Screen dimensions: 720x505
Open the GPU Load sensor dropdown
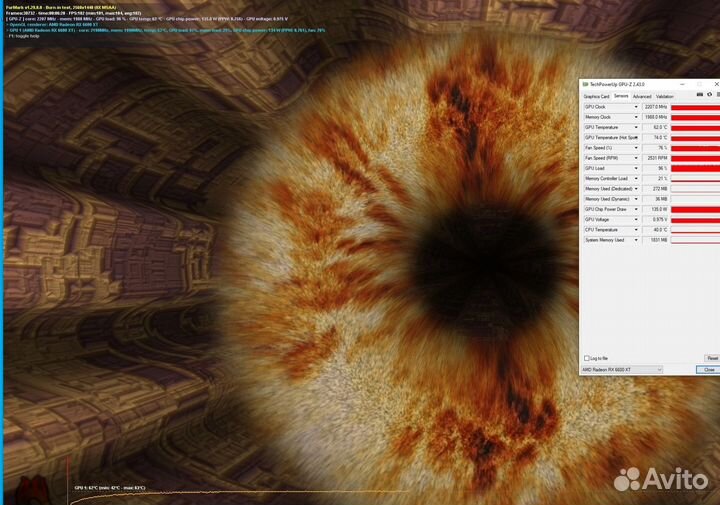pyautogui.click(x=636, y=168)
